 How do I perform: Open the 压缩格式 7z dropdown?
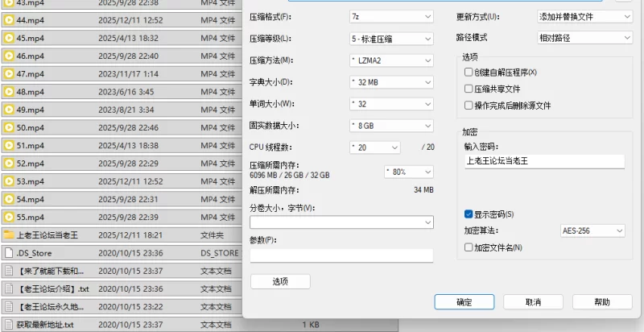click(390, 16)
